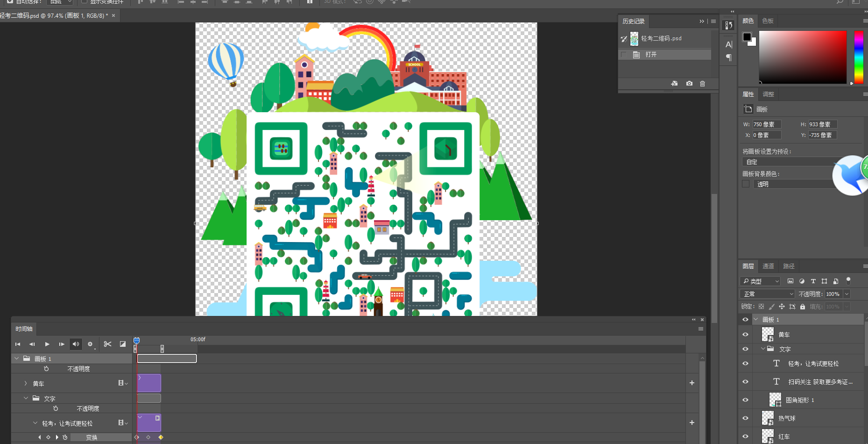Add media to 轻考 track plus button
Viewport: 868px width, 444px height.
[692, 423]
